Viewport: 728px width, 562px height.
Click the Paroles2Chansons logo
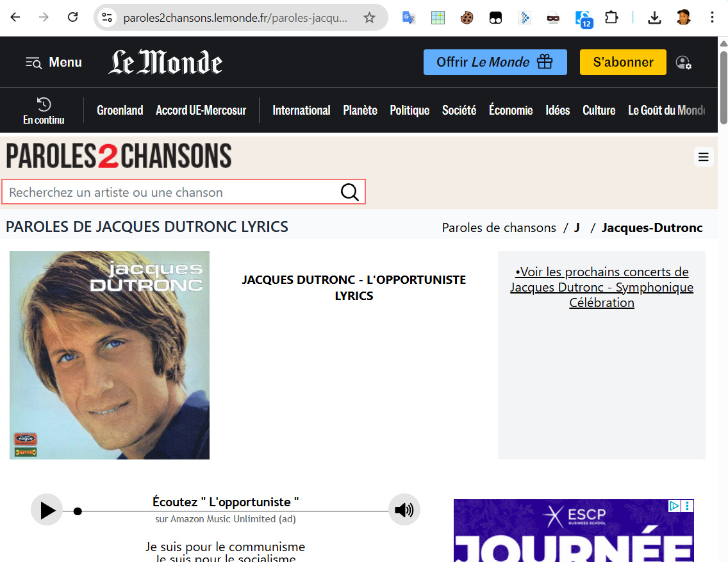[119, 156]
